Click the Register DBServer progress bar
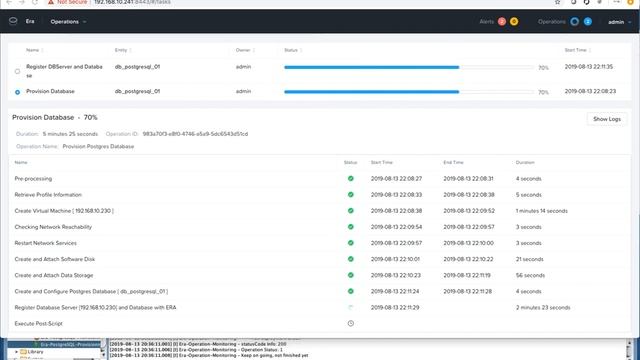The height and width of the screenshot is (360, 640). (x=409, y=67)
